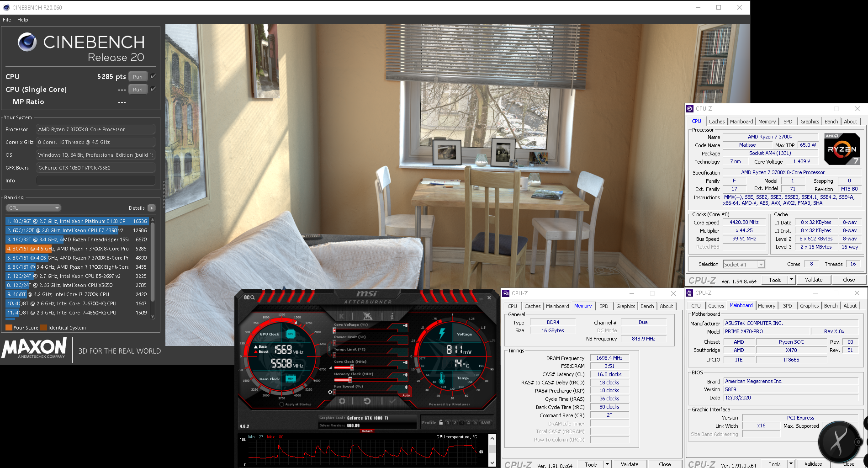
Task: Open fan speed curve settings gear
Action: pyautogui.click(x=330, y=392)
